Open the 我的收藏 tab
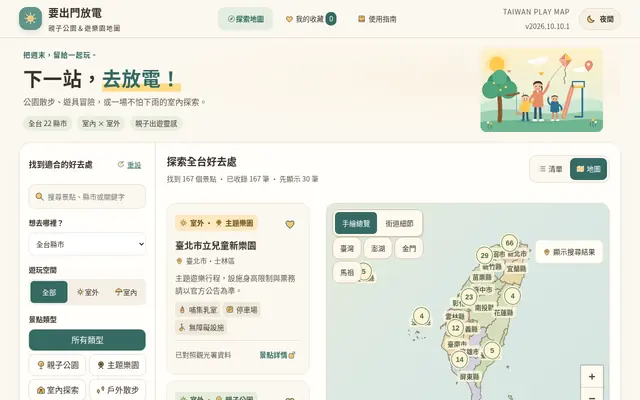Viewport: 640px width, 400px height. 311,19
